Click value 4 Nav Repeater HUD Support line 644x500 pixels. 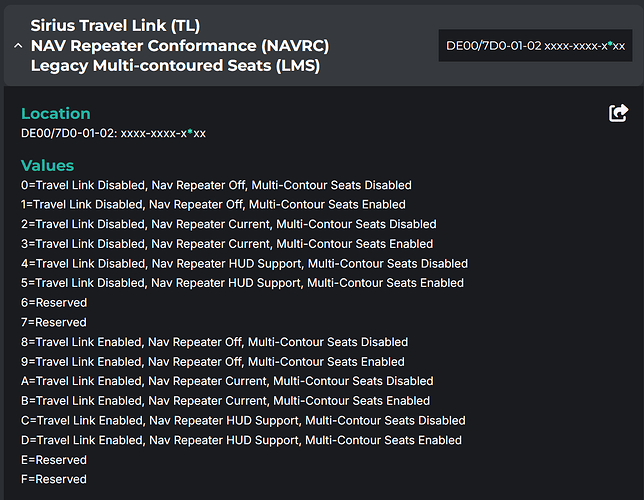244,264
